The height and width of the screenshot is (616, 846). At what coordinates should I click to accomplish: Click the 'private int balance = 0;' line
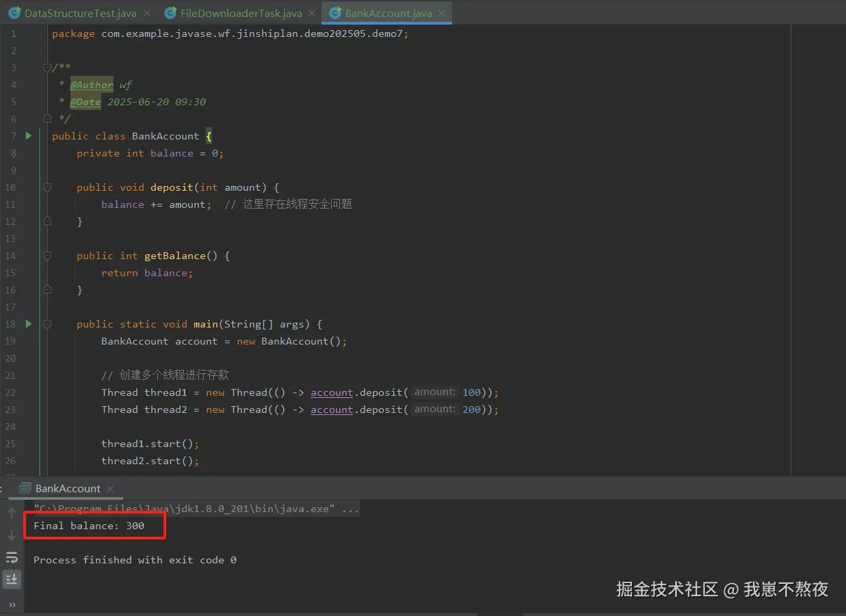click(150, 153)
